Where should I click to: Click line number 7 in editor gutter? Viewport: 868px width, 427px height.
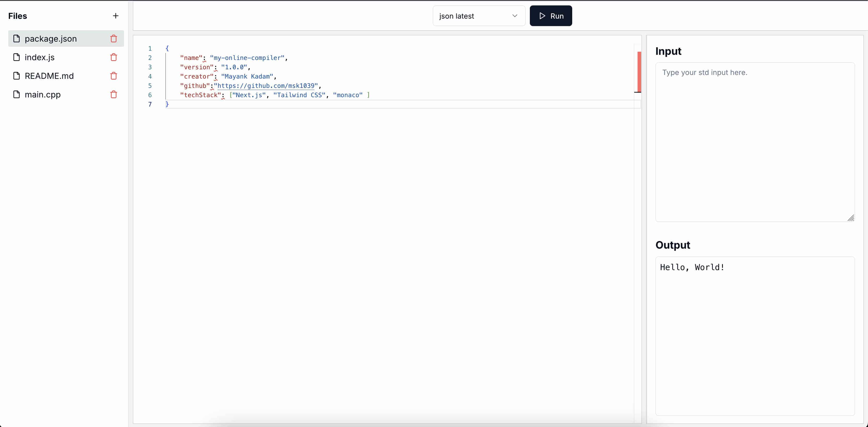point(150,104)
